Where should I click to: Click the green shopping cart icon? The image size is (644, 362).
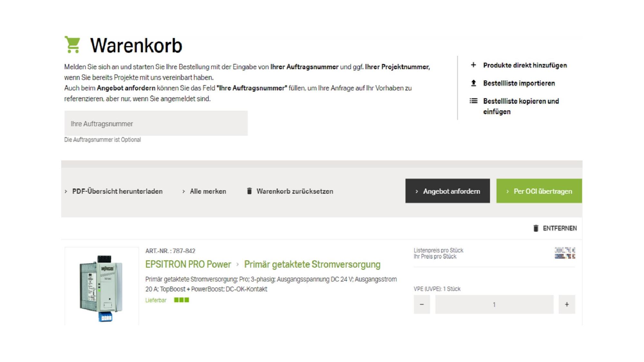coord(72,44)
